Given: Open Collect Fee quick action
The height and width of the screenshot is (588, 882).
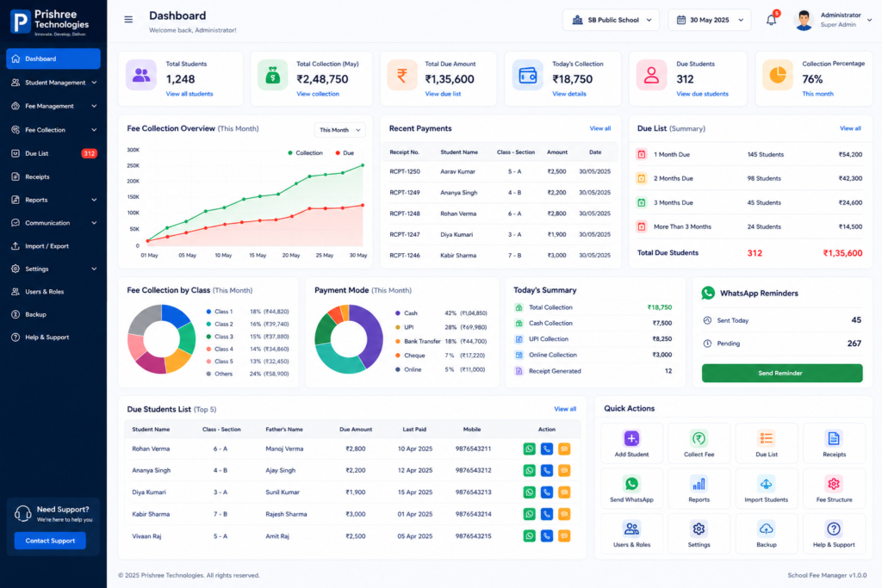Looking at the screenshot, I should (x=699, y=443).
